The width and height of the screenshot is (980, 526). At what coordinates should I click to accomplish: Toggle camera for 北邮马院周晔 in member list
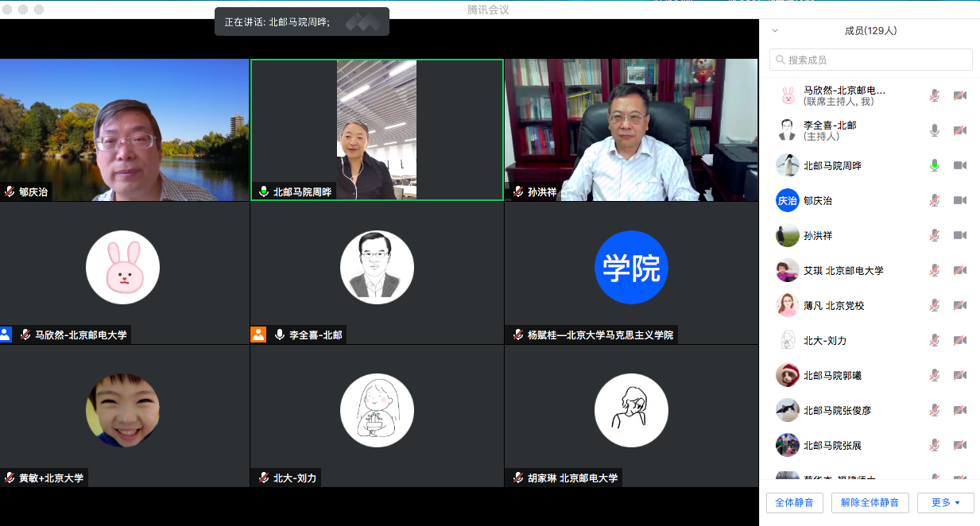pyautogui.click(x=960, y=165)
